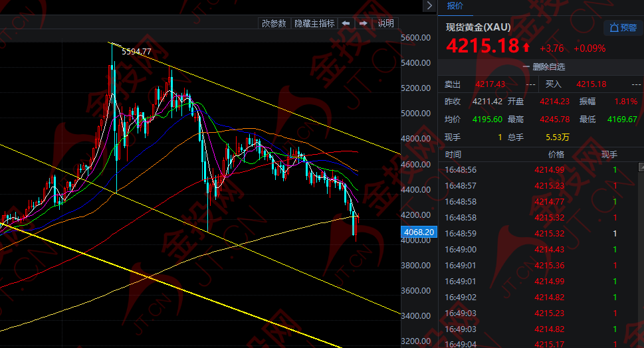Viewport: 644px width, 348px height.
Task: Click the 现手 column header
Action: 609,155
